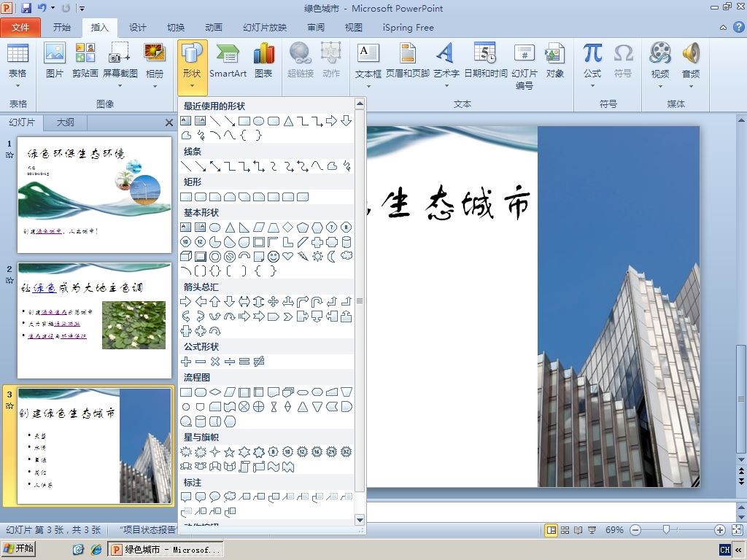Viewport: 747px width, 560px height.
Task: Toggle CH language indicator in taskbar
Action: (x=724, y=550)
